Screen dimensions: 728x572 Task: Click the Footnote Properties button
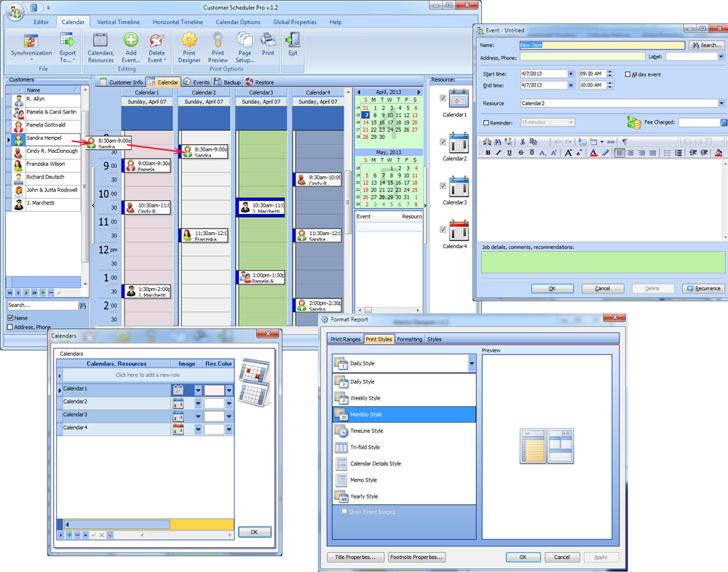pyautogui.click(x=417, y=557)
